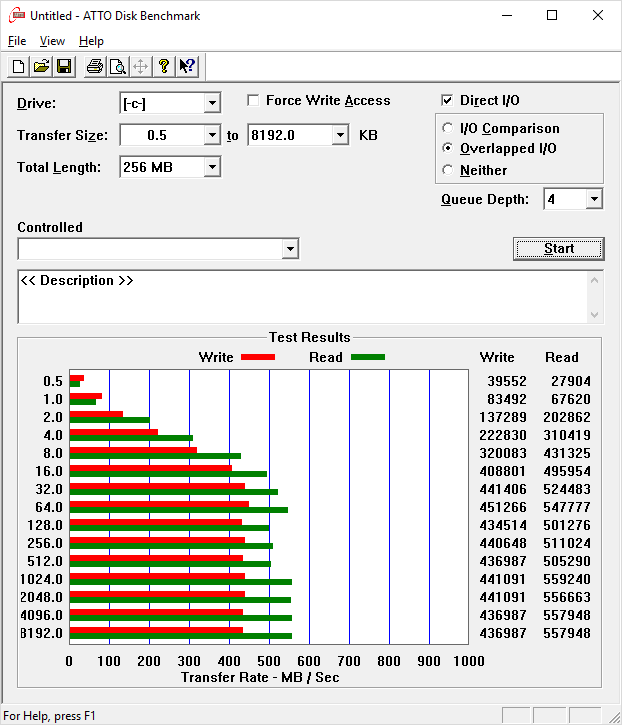The image size is (622, 725).
Task: Open Print Preview from toolbar
Action: [x=118, y=67]
